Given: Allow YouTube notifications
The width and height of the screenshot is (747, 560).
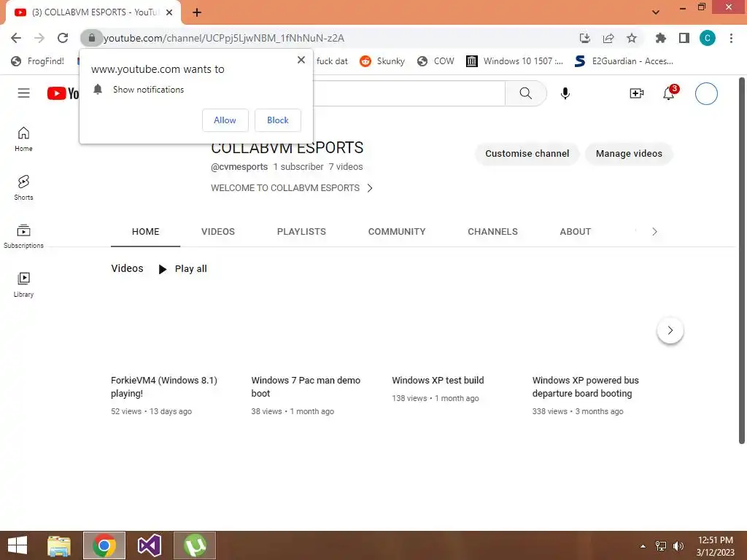Looking at the screenshot, I should point(225,120).
